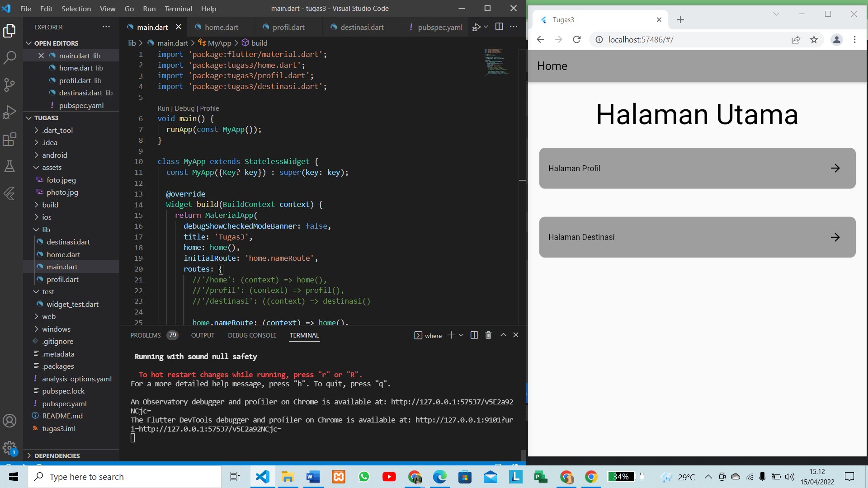The height and width of the screenshot is (488, 868).
Task: Switch to the DEBUG CONSOLE tab
Action: point(252,335)
